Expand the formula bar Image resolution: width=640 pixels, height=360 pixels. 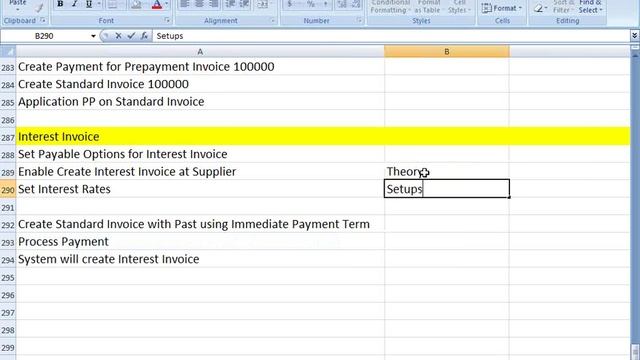tap(635, 36)
